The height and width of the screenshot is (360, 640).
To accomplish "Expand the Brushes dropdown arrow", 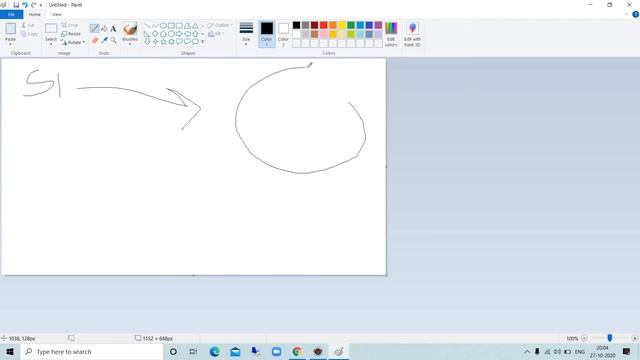I will 130,43.
